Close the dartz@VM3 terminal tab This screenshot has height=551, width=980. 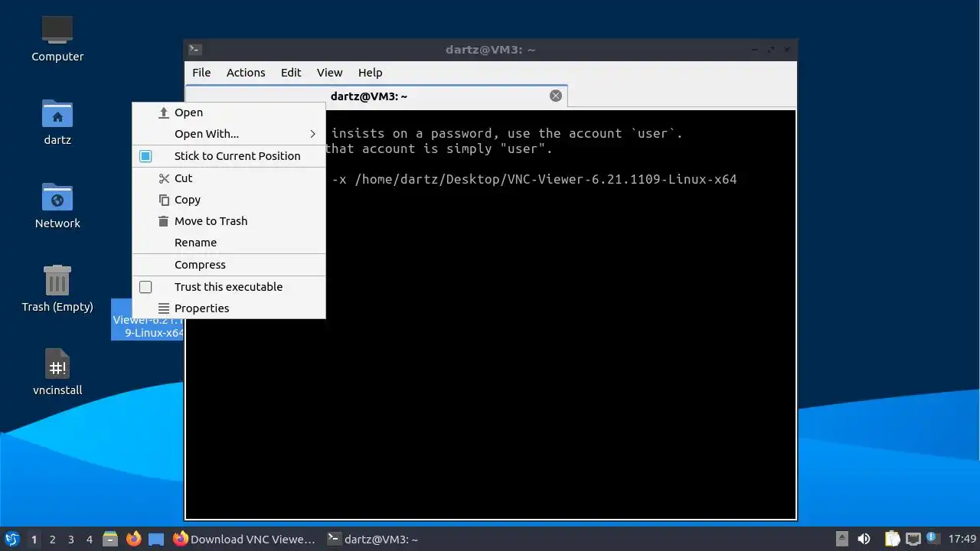click(x=556, y=96)
